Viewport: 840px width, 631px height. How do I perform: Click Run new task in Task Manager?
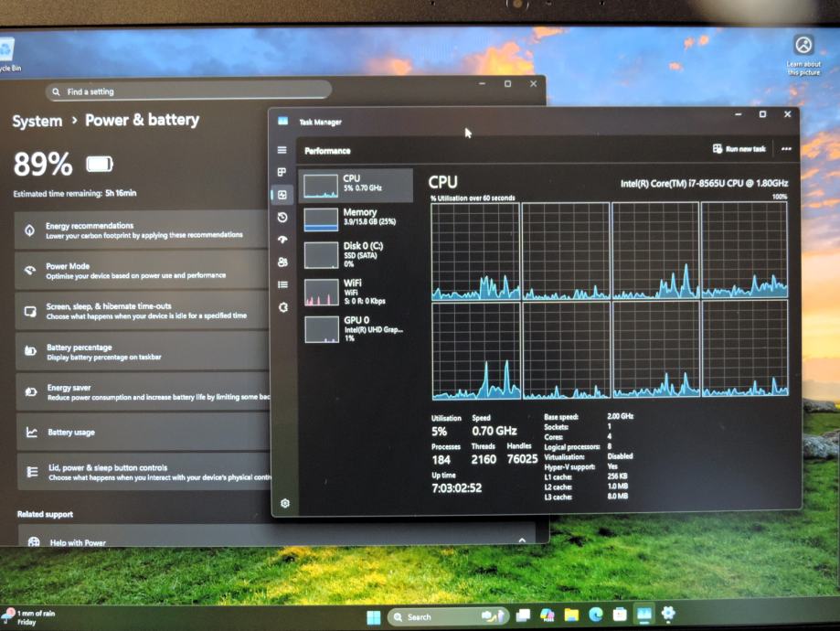(x=739, y=149)
